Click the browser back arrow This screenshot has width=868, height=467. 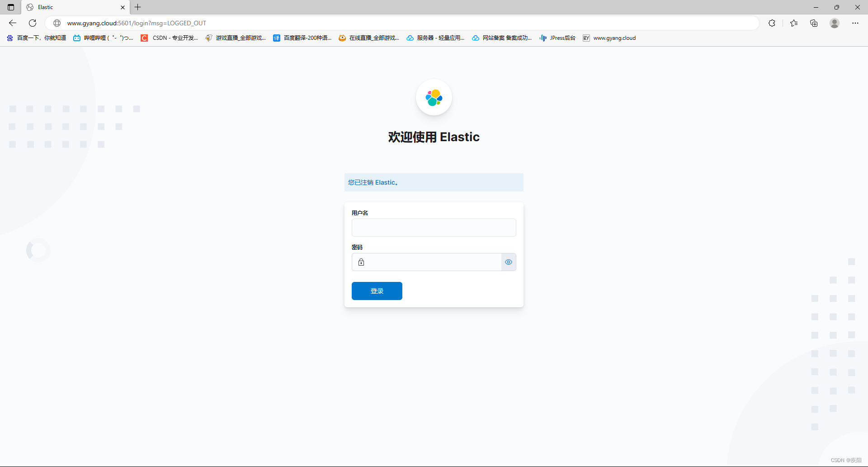12,23
